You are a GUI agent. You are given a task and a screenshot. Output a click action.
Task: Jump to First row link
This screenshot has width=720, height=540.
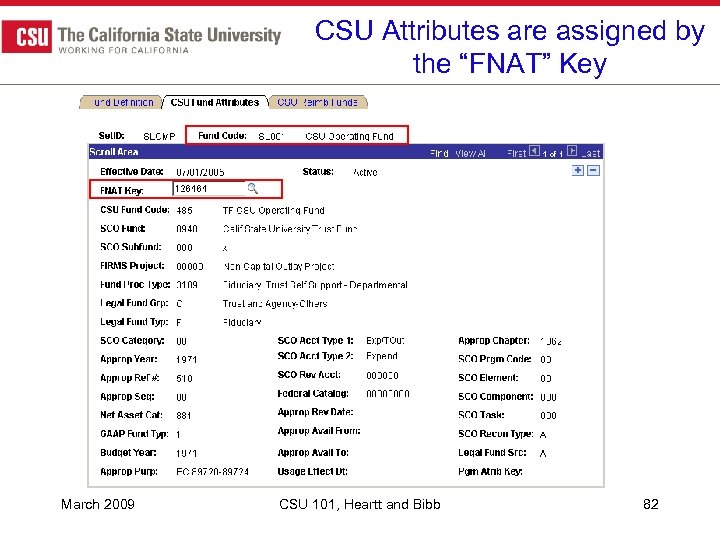(x=516, y=153)
